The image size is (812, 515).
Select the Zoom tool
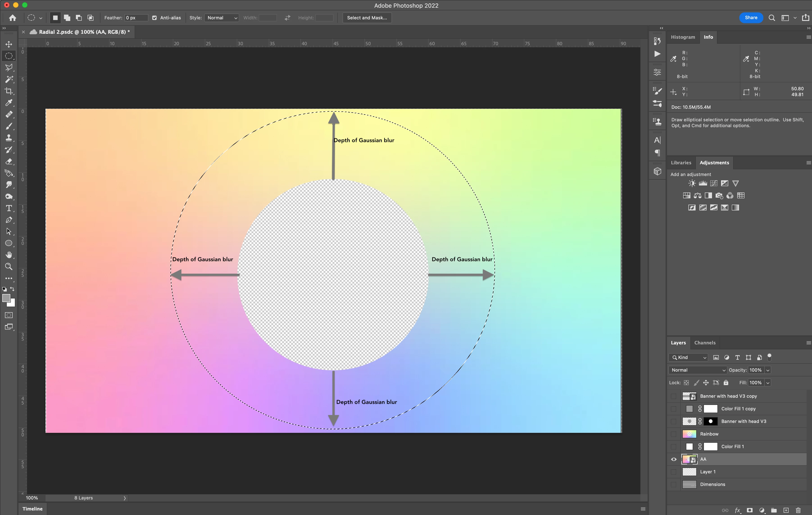[9, 267]
